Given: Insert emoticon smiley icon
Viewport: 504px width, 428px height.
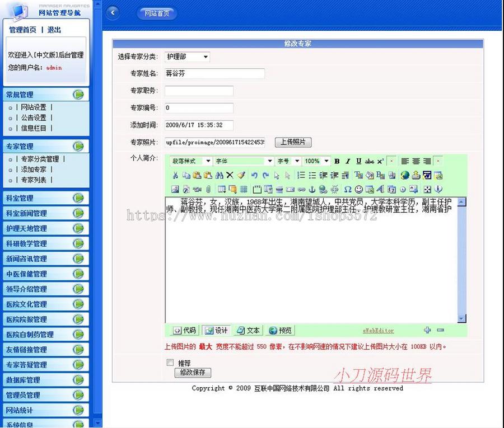Looking at the screenshot, I should (x=359, y=190).
